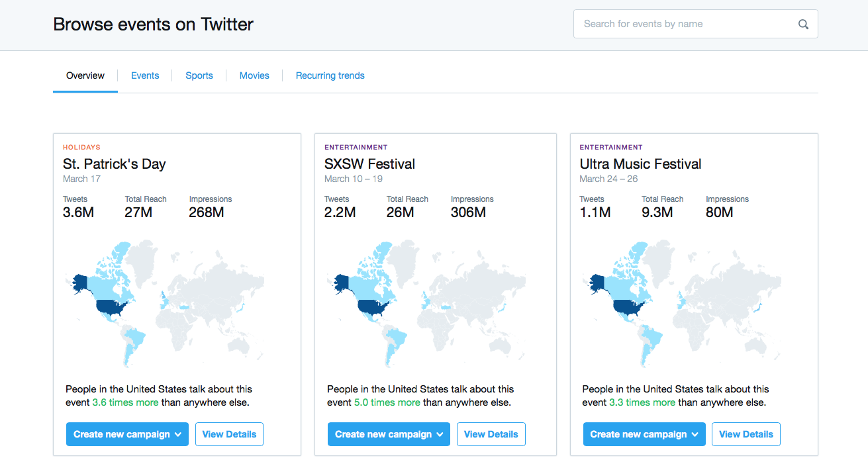Viewport: 868px width, 462px height.
Task: View Details for Ultra Music Festival
Action: 746,434
